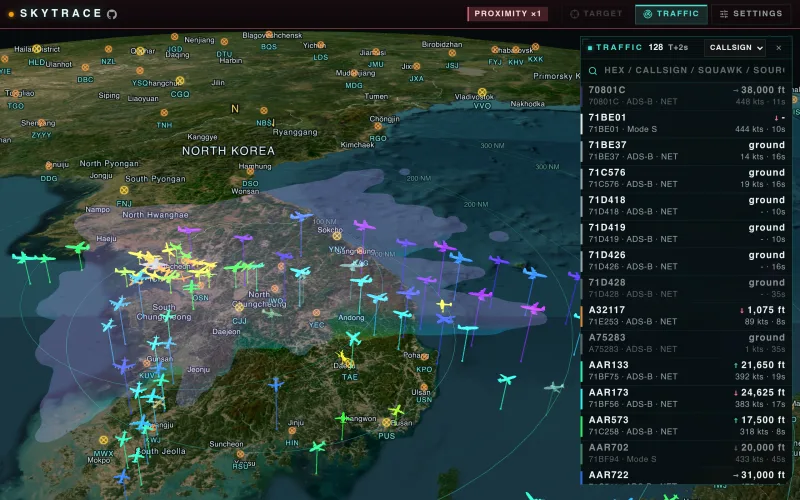Select the AAR173 flight row
This screenshot has width=800, height=500.
[x=686, y=398]
